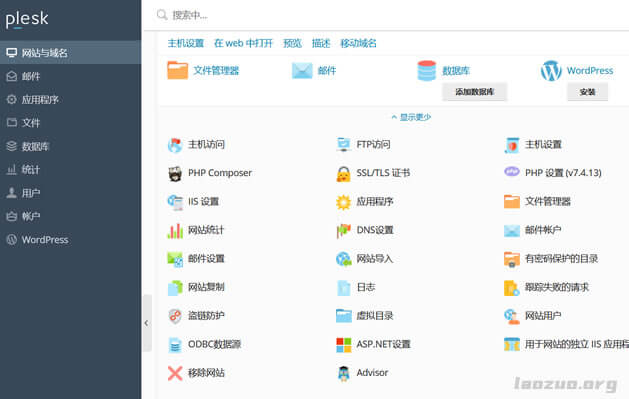The image size is (629, 399).
Task: Open 盗链防护 hotlink protection icon
Action: coord(175,316)
